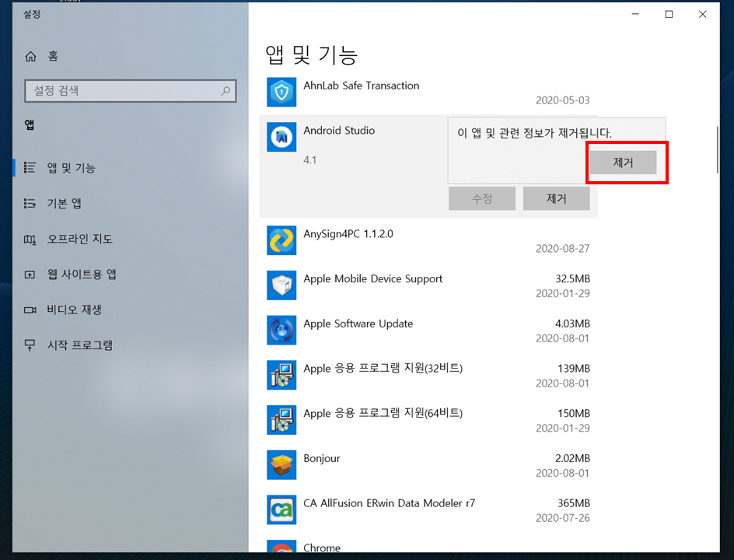Screen dimensions: 734x560
Task: Select CA AllFusion ERwin Data Modeler r7
Action: tap(389, 503)
